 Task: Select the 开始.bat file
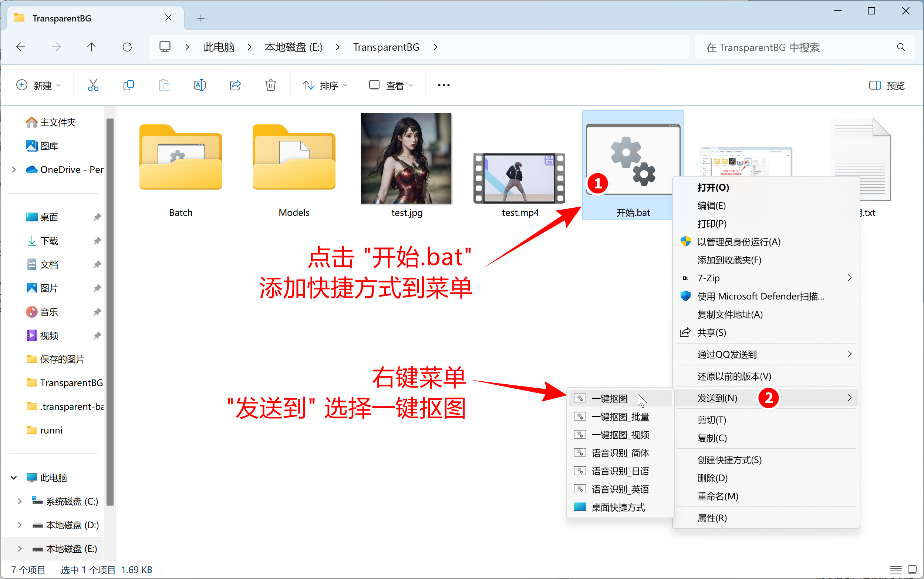(633, 165)
